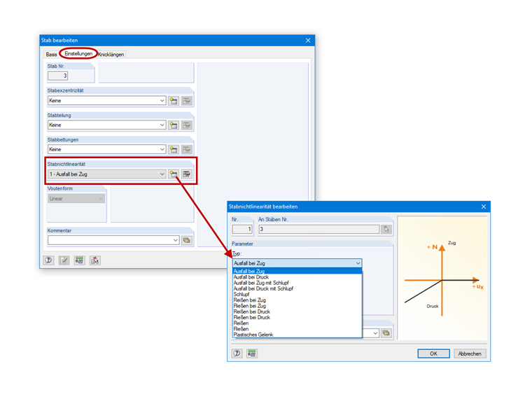Screen dimensions: 532x399
Task: Choose Fließen from the Typ list
Action: pos(297,329)
